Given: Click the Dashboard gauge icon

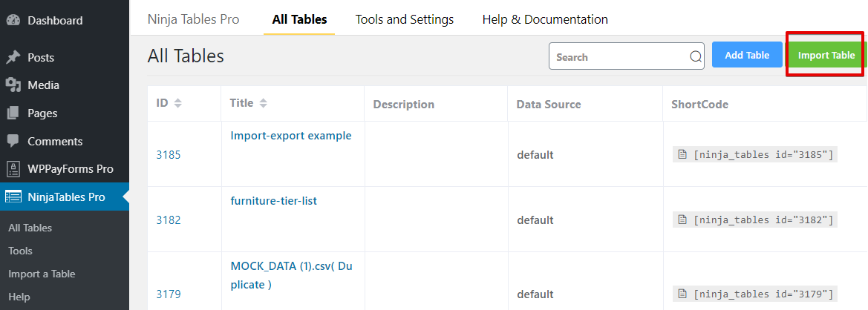Looking at the screenshot, I should click(x=13, y=21).
